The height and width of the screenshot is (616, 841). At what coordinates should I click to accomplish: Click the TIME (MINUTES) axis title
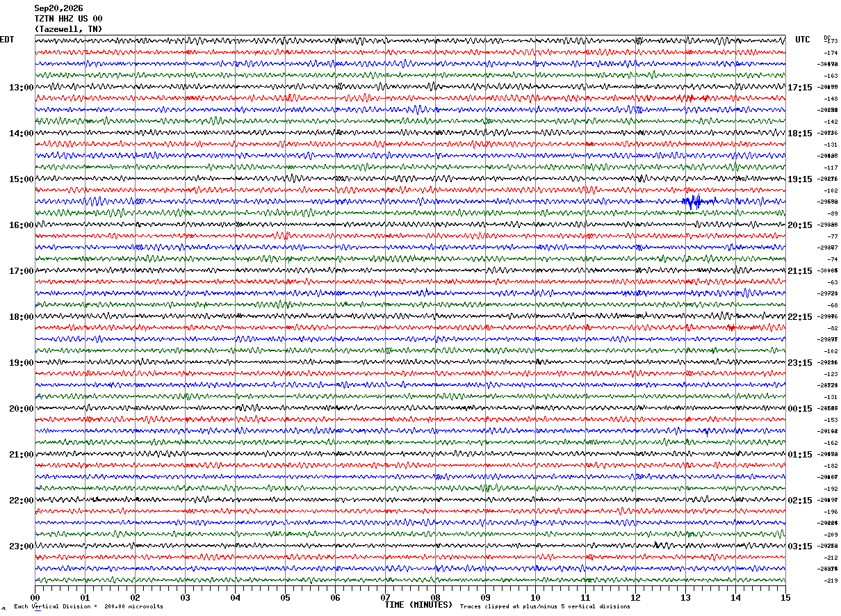click(418, 605)
